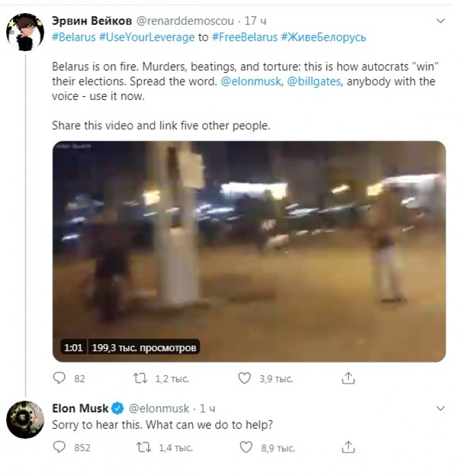The width and height of the screenshot is (462, 476).
Task: Open the #UseYourLeverage hashtag
Action: pos(147,37)
